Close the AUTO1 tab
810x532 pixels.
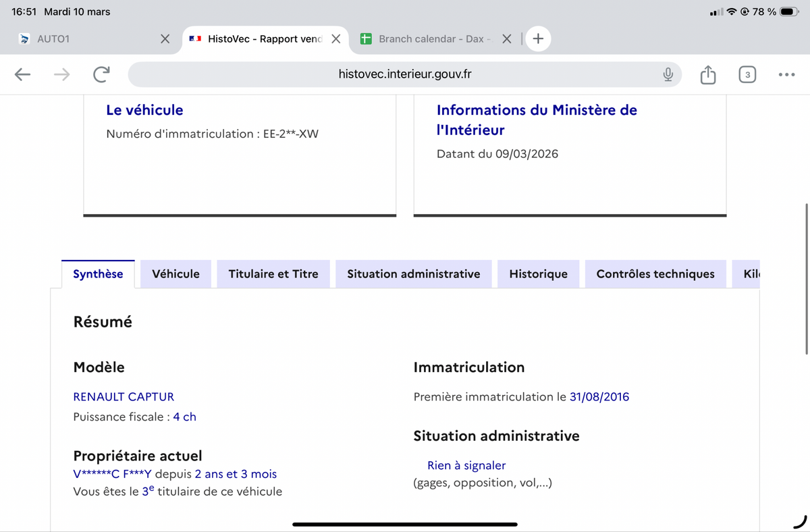[x=165, y=39]
